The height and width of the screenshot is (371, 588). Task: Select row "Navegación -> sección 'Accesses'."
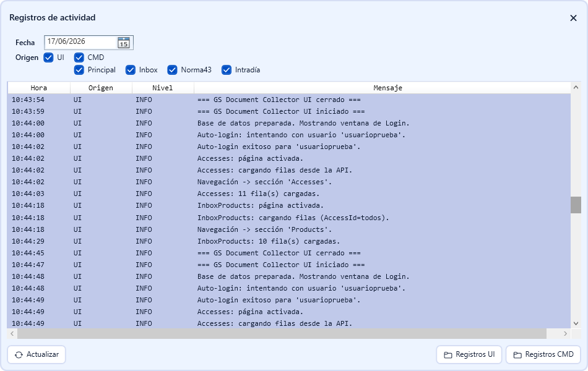coord(289,182)
